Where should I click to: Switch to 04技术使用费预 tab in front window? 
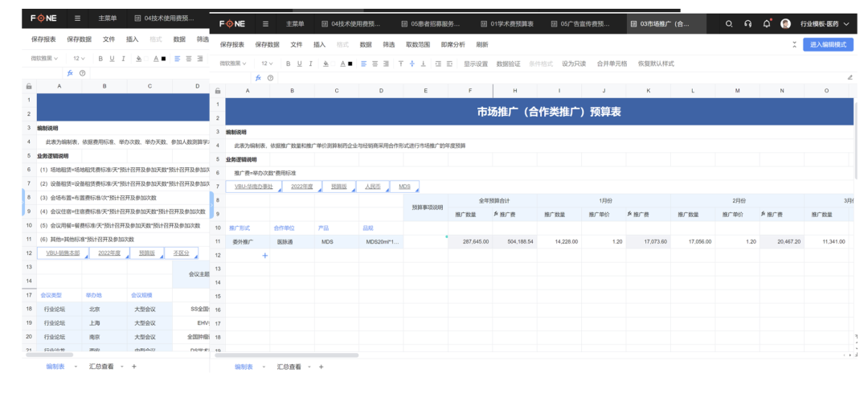351,24
